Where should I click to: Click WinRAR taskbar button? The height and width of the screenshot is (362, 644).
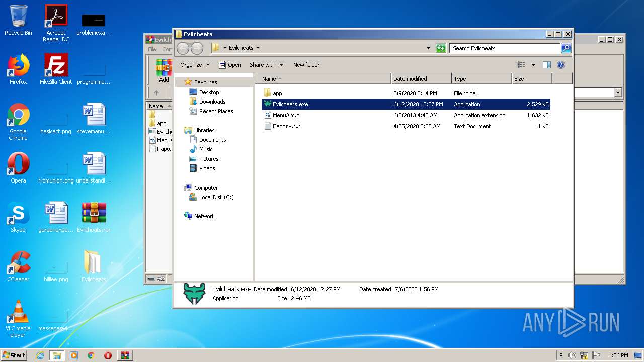pyautogui.click(x=125, y=355)
